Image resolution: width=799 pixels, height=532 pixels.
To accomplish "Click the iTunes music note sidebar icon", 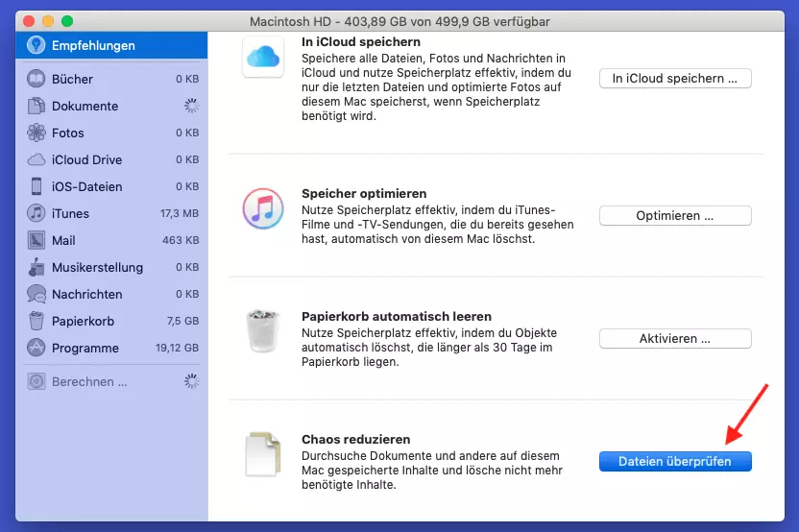I will click(x=36, y=213).
